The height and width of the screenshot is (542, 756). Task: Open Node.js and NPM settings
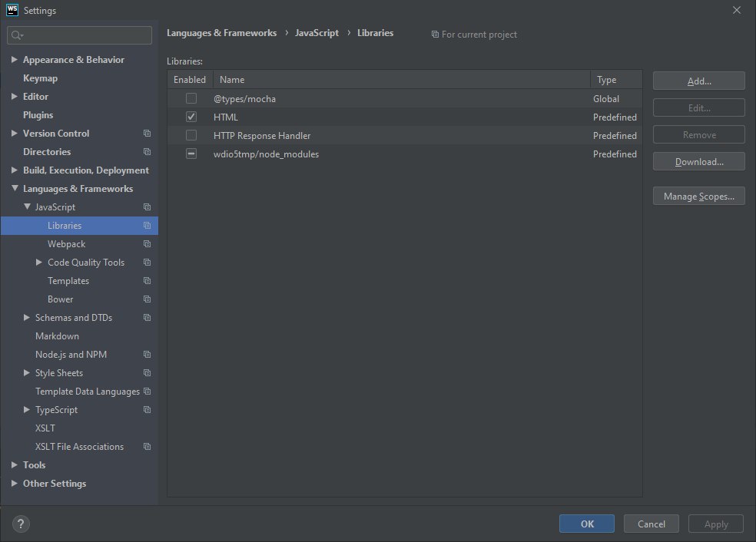[x=71, y=355]
